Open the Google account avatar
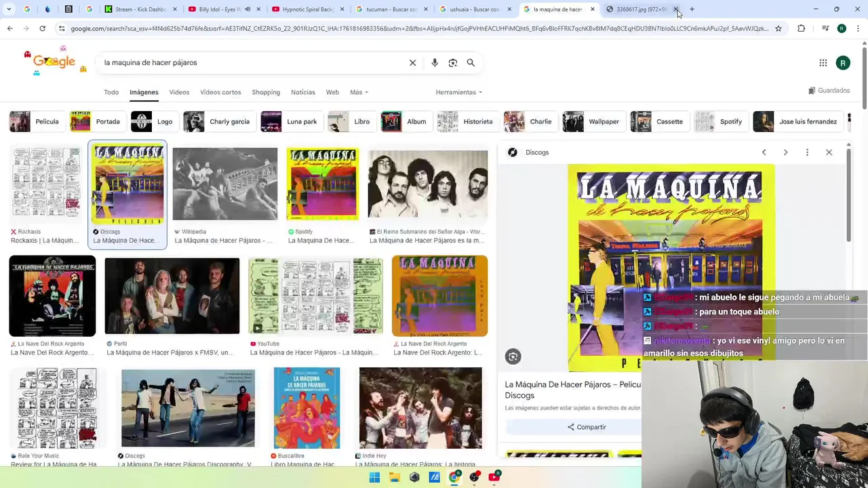The width and height of the screenshot is (868, 488). click(843, 63)
